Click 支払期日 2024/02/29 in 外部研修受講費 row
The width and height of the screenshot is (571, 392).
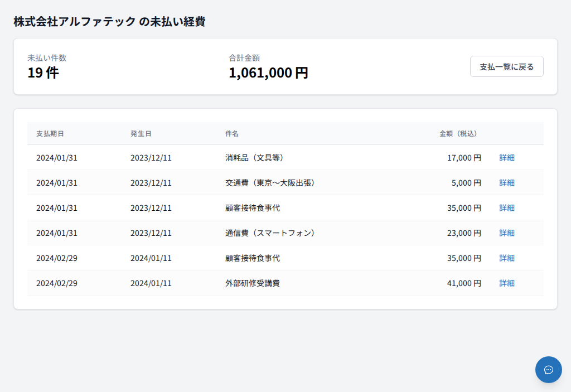coord(57,283)
